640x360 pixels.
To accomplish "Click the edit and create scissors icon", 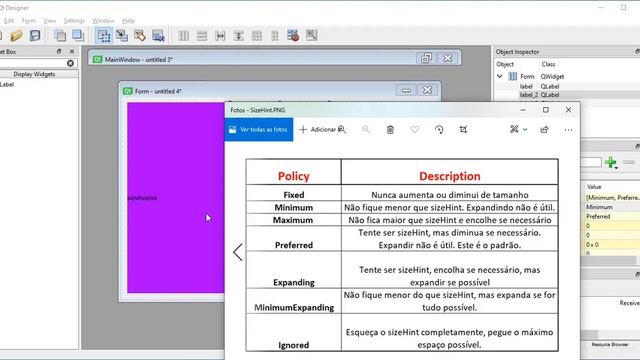I will (514, 129).
